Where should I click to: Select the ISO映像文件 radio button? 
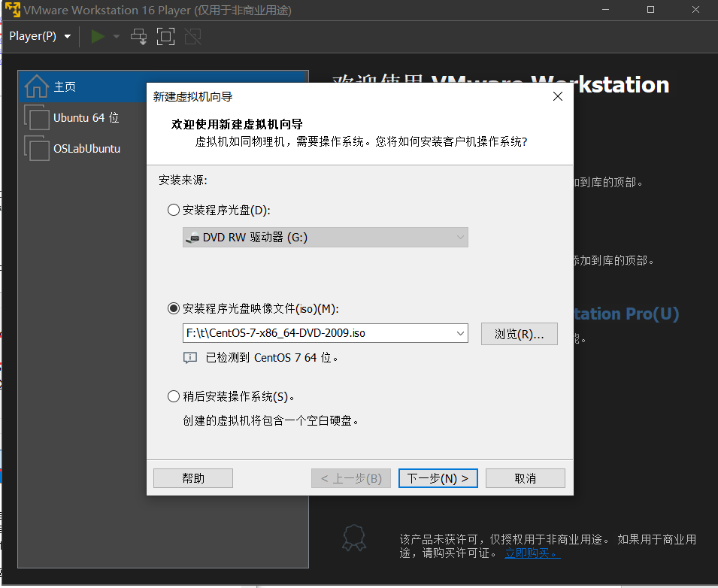coord(174,308)
